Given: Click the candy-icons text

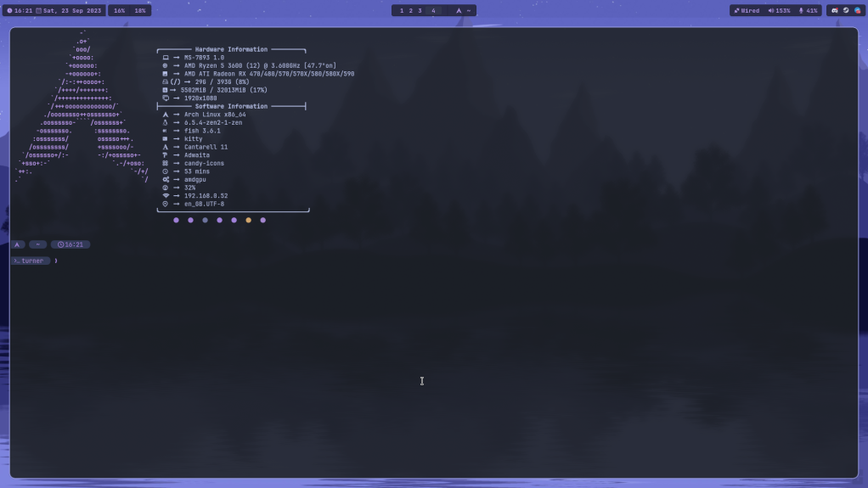Looking at the screenshot, I should 204,163.
